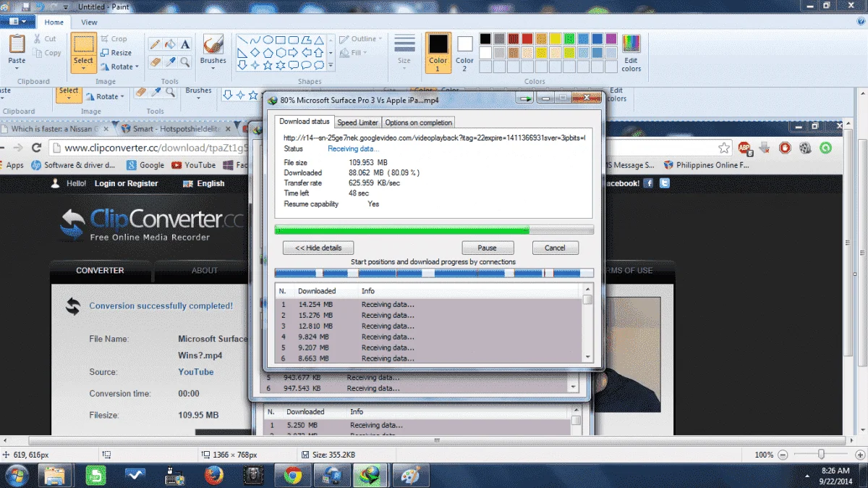
Task: Open the Google bookmark in bookmarks bar
Action: [x=145, y=165]
